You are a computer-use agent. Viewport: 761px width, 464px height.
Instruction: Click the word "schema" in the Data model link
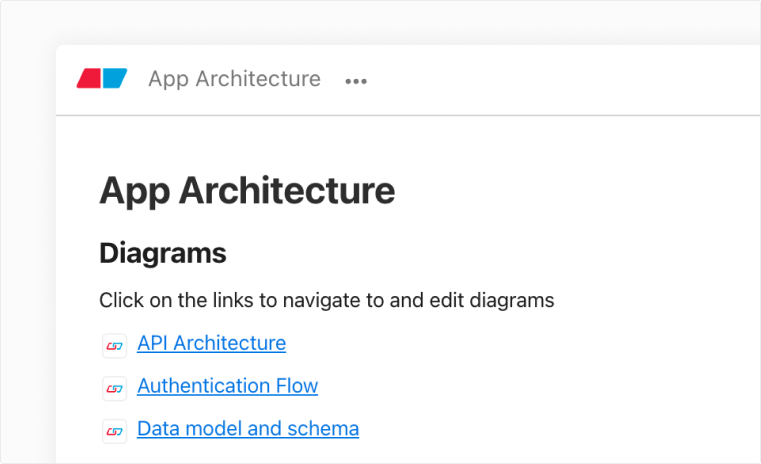323,429
